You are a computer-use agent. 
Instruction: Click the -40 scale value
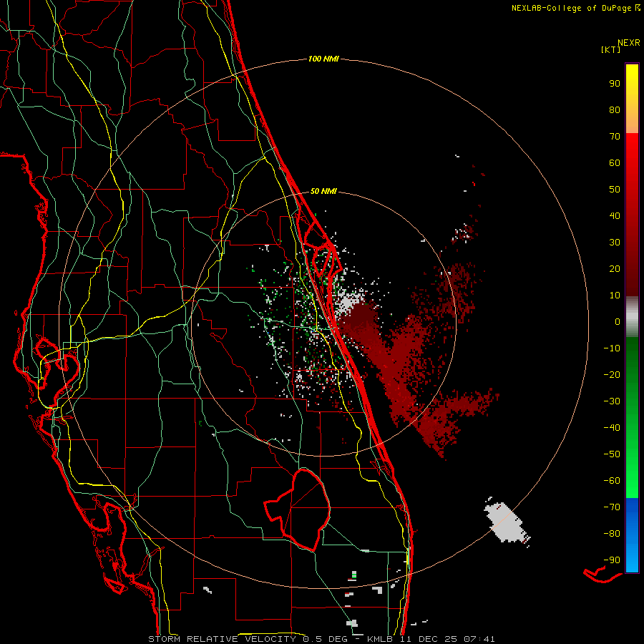pyautogui.click(x=612, y=428)
